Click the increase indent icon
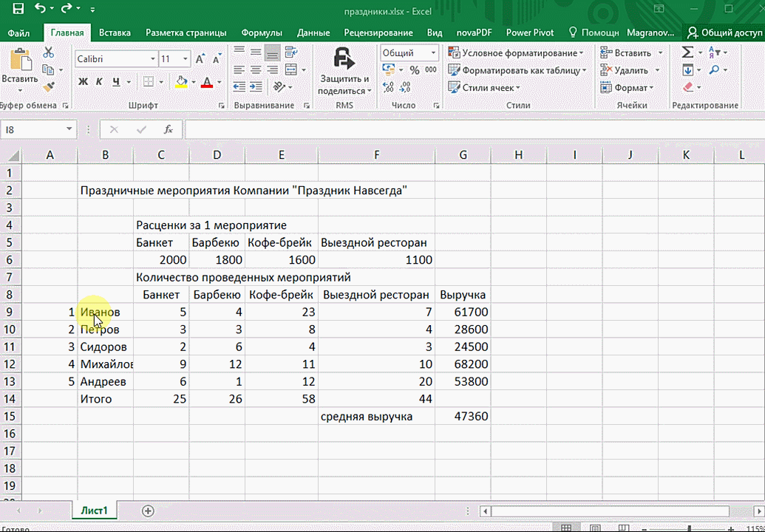Viewport: 765px width, 532px height. [x=256, y=87]
